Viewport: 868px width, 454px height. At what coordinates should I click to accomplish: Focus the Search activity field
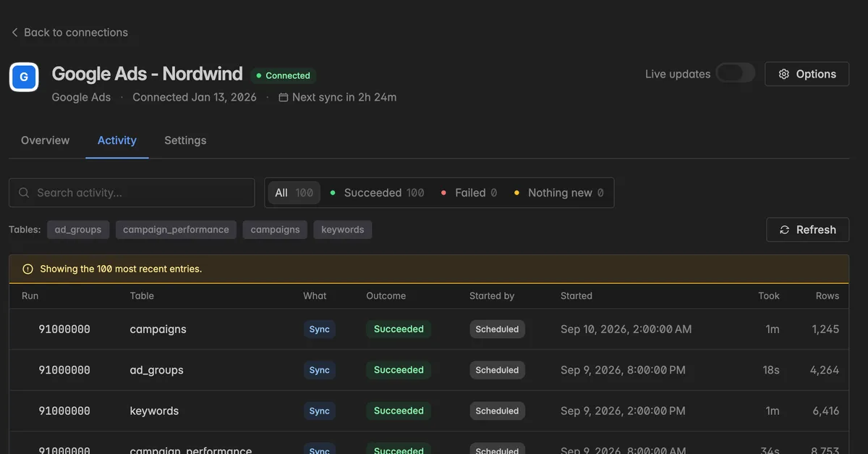click(x=132, y=193)
